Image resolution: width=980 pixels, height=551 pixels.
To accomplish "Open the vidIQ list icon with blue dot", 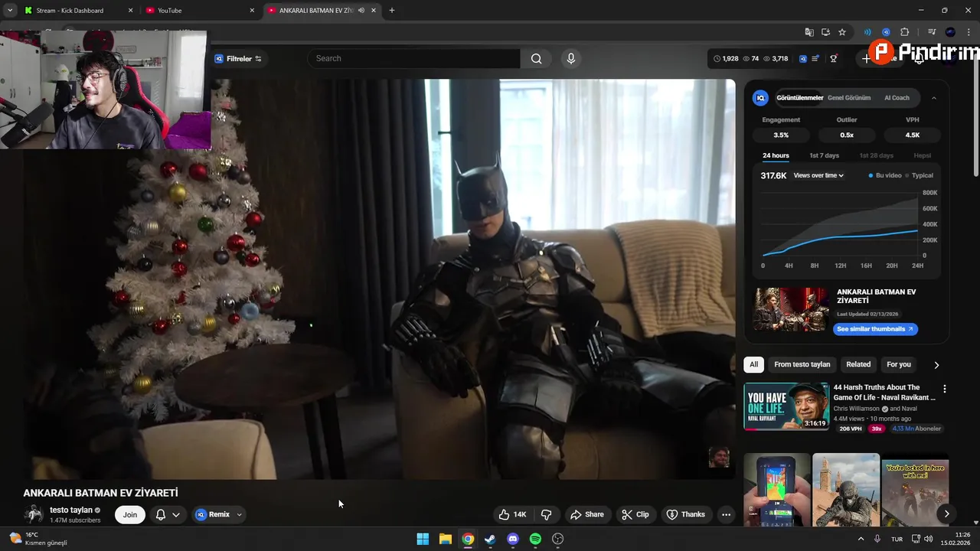I will point(815,59).
